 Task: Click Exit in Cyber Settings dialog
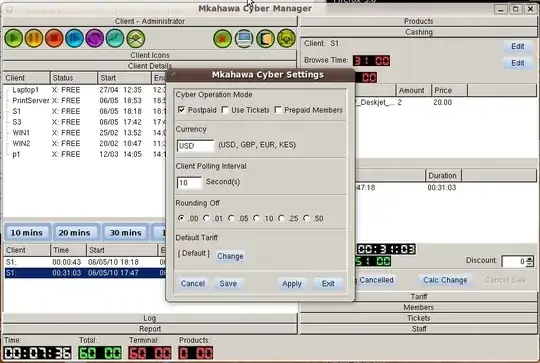(x=328, y=283)
